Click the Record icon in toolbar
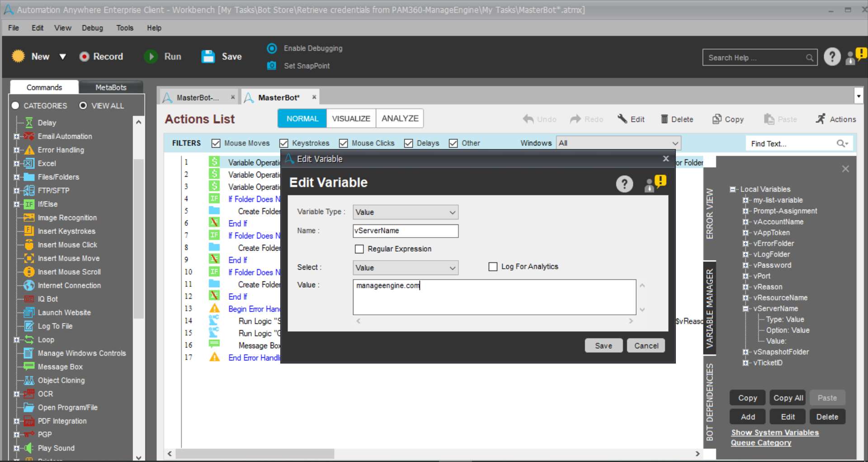868x462 pixels. [84, 56]
